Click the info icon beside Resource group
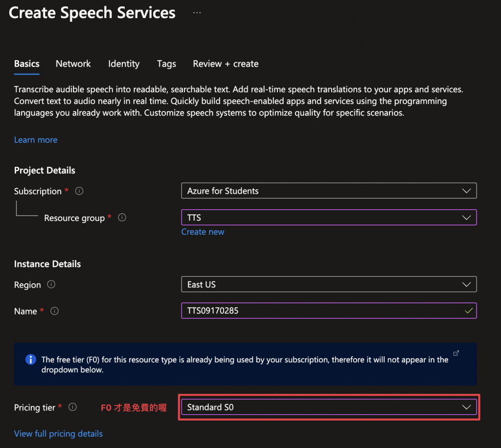Image resolution: width=501 pixels, height=448 pixels. click(122, 218)
